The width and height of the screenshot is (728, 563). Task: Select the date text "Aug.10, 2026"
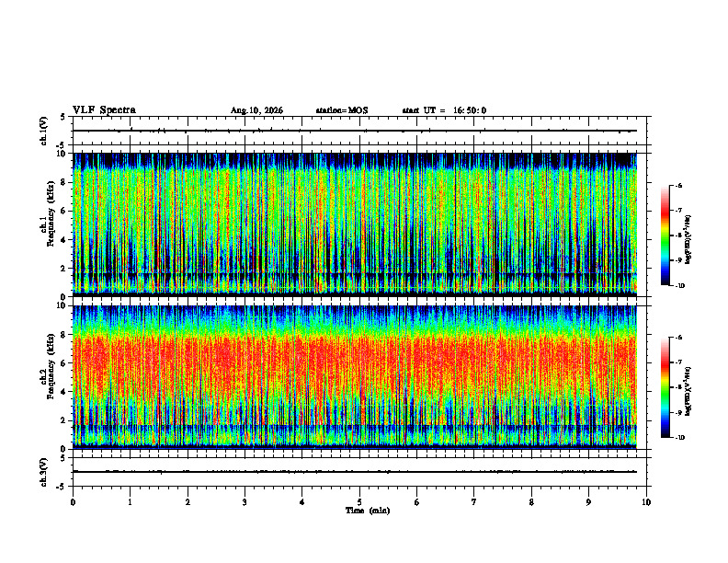(256, 110)
